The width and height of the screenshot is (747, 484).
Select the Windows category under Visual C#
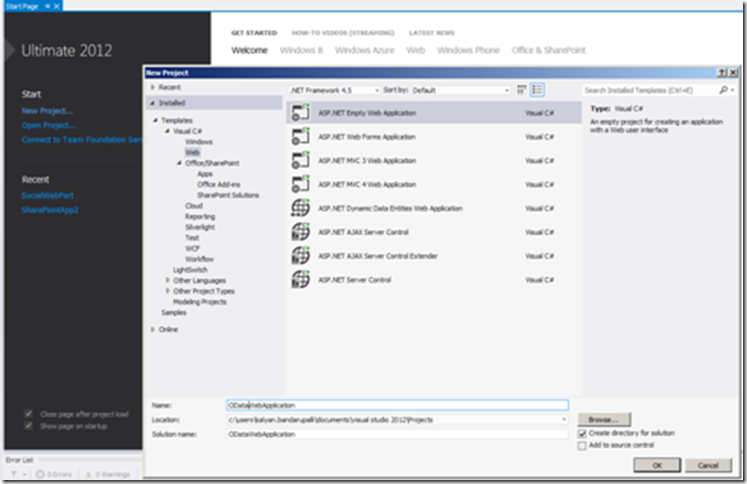pyautogui.click(x=199, y=142)
